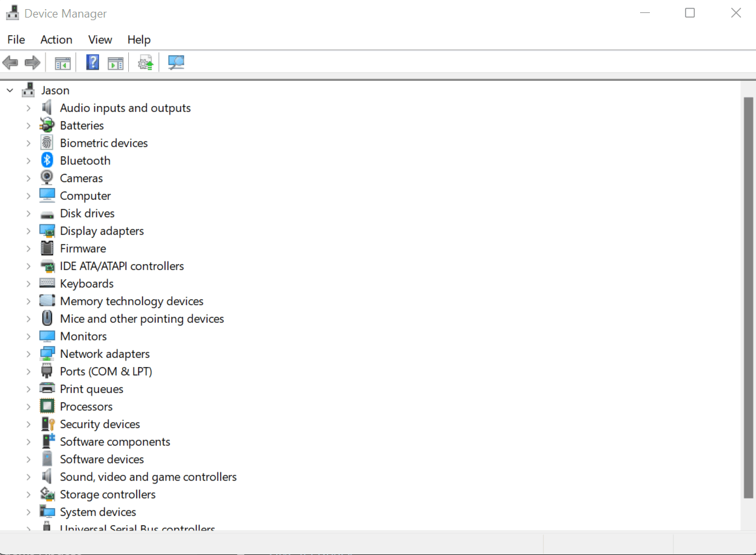Image resolution: width=756 pixels, height=555 pixels.
Task: Click the Software components icon
Action: coord(48,441)
